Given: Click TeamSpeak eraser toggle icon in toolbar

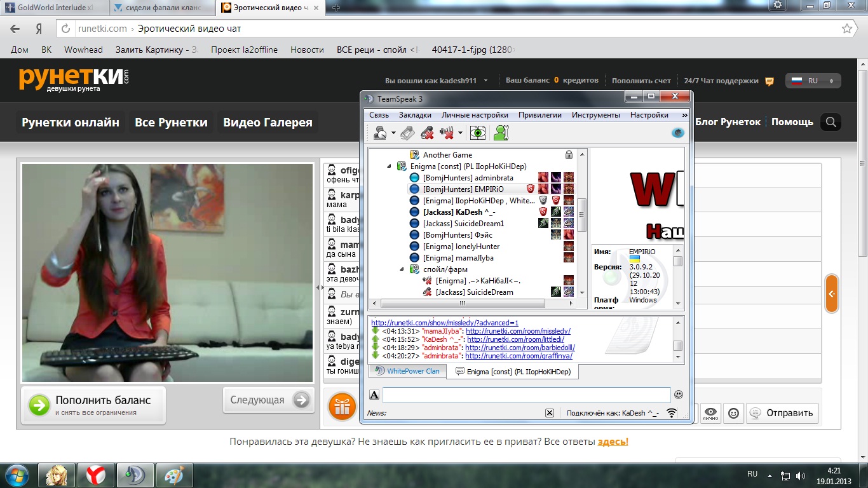Looking at the screenshot, I should point(407,133).
